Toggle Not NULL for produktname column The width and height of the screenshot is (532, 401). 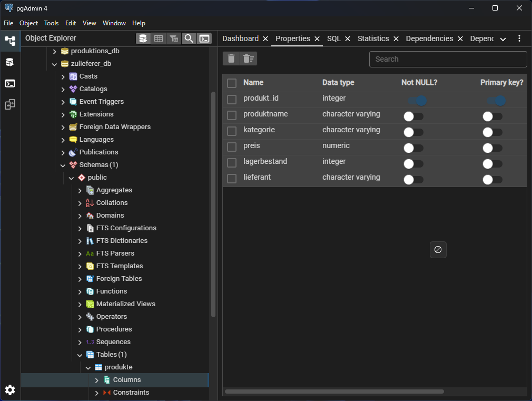[413, 116]
